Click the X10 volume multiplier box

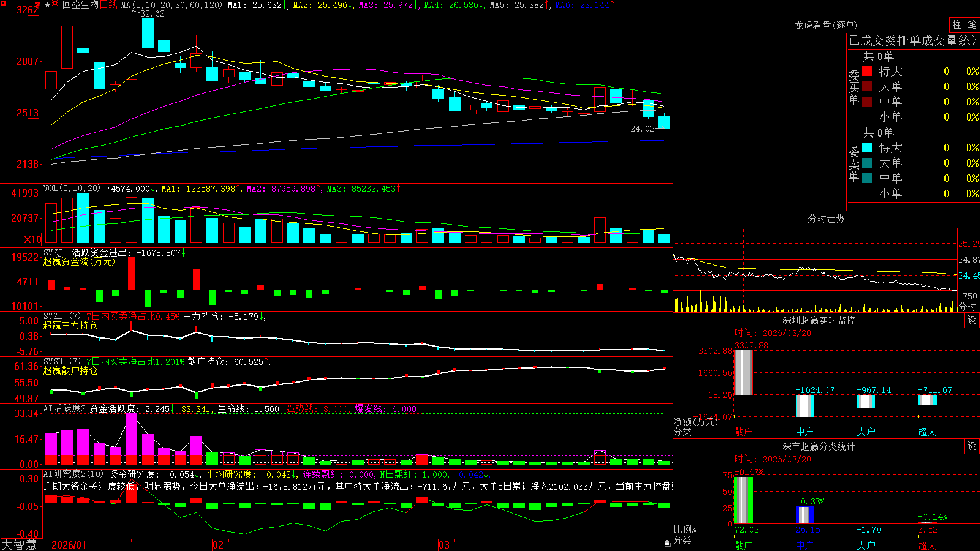[x=32, y=239]
